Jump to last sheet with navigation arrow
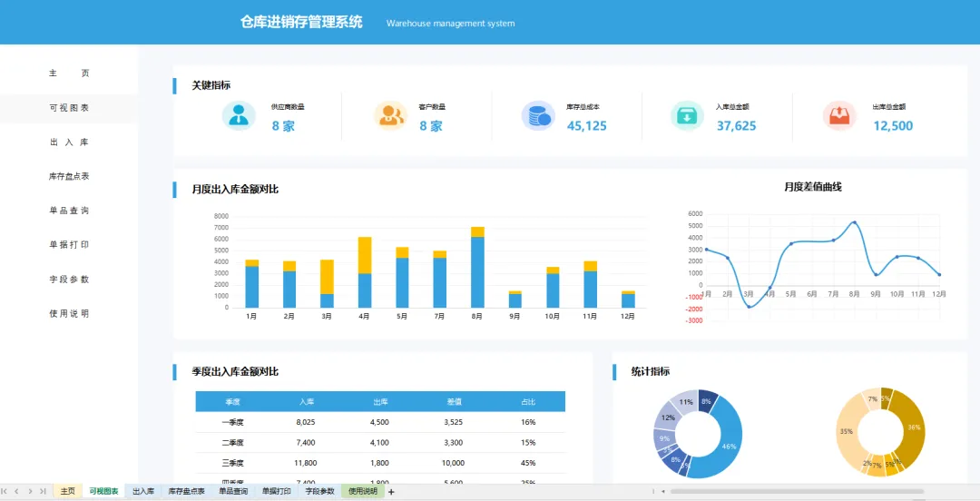Screen dimensions: 980x501 43,492
